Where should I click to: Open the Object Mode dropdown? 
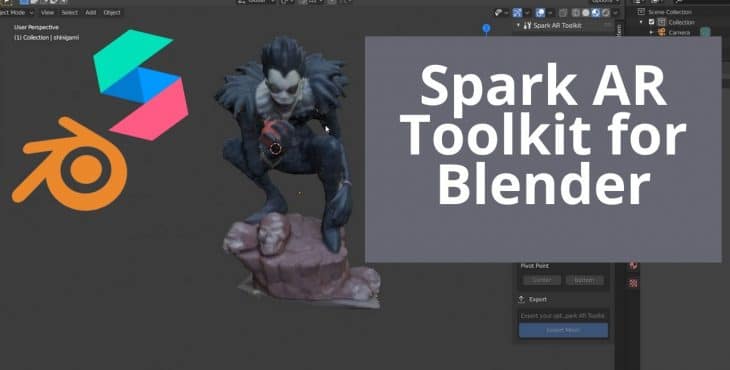pos(16,13)
